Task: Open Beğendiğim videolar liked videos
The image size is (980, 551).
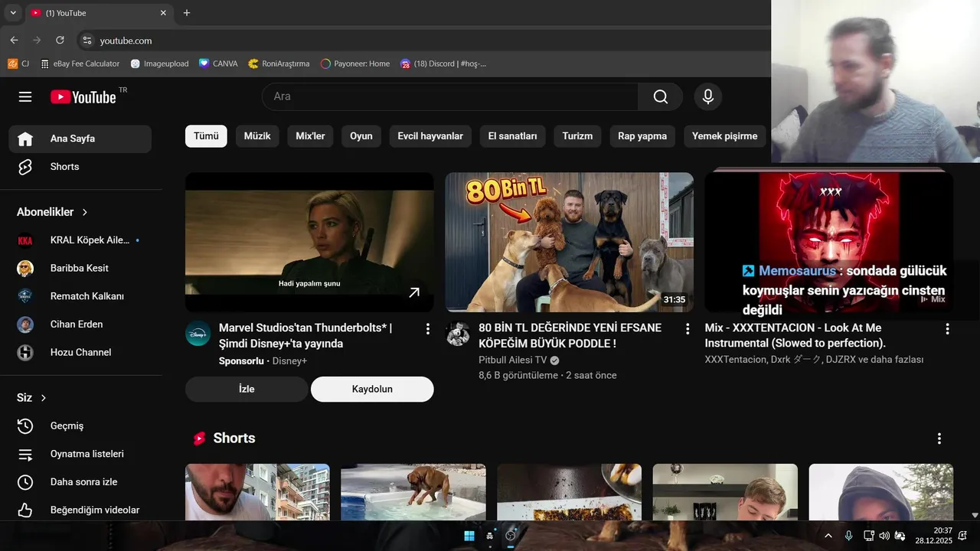Action: point(80,510)
